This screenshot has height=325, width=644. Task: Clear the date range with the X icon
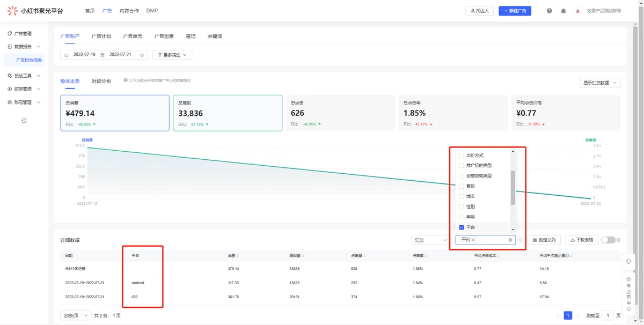[x=142, y=55]
